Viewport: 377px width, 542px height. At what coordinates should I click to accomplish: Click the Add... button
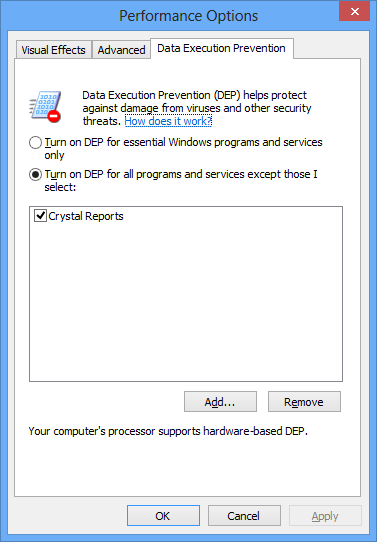(220, 402)
